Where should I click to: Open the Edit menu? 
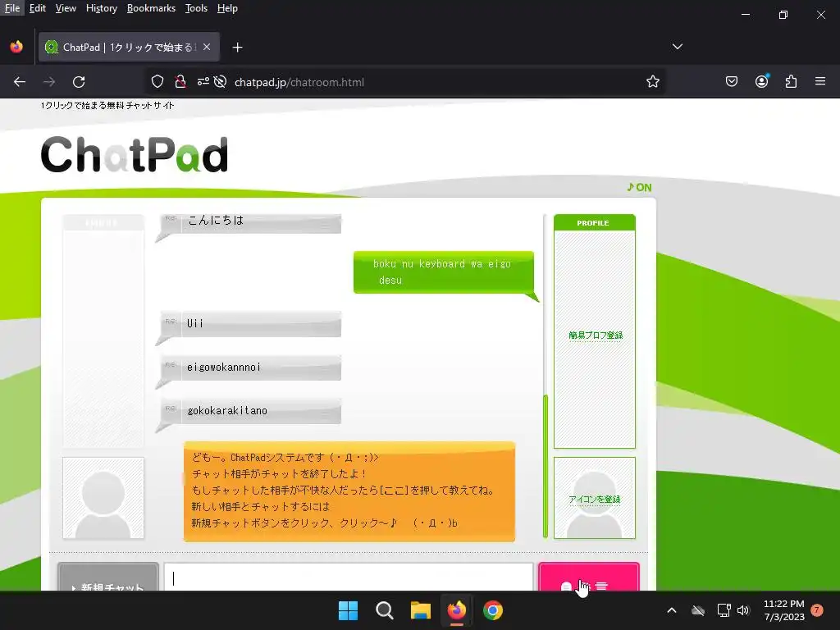point(38,8)
